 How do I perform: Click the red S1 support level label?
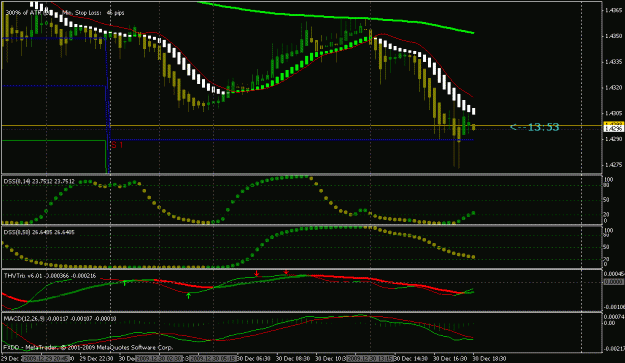117,145
